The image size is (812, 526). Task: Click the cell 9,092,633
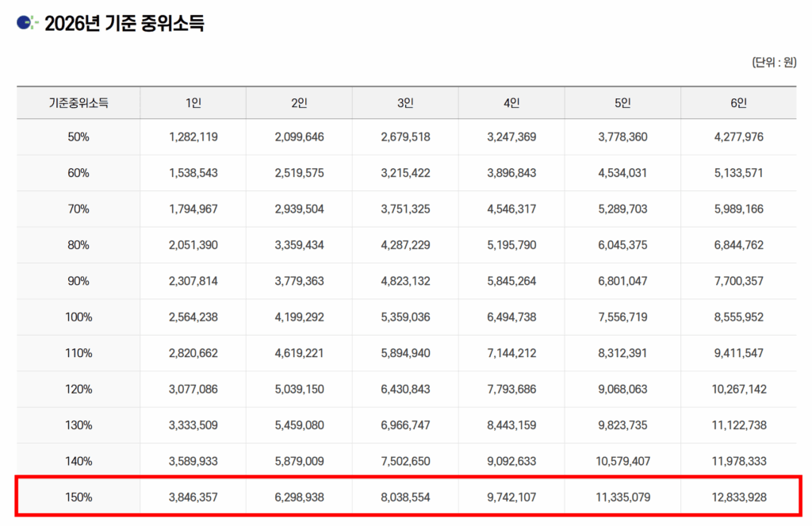tap(511, 461)
